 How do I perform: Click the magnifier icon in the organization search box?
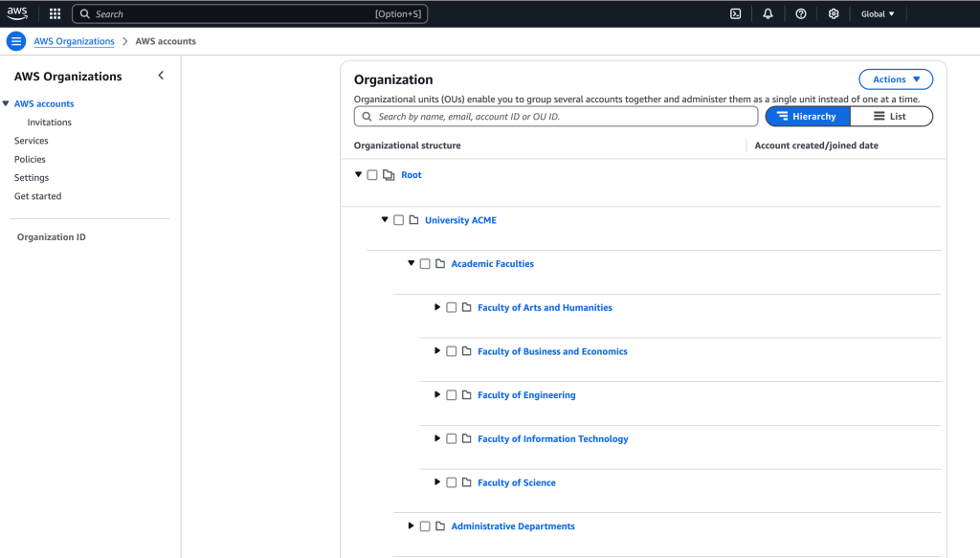click(x=367, y=116)
